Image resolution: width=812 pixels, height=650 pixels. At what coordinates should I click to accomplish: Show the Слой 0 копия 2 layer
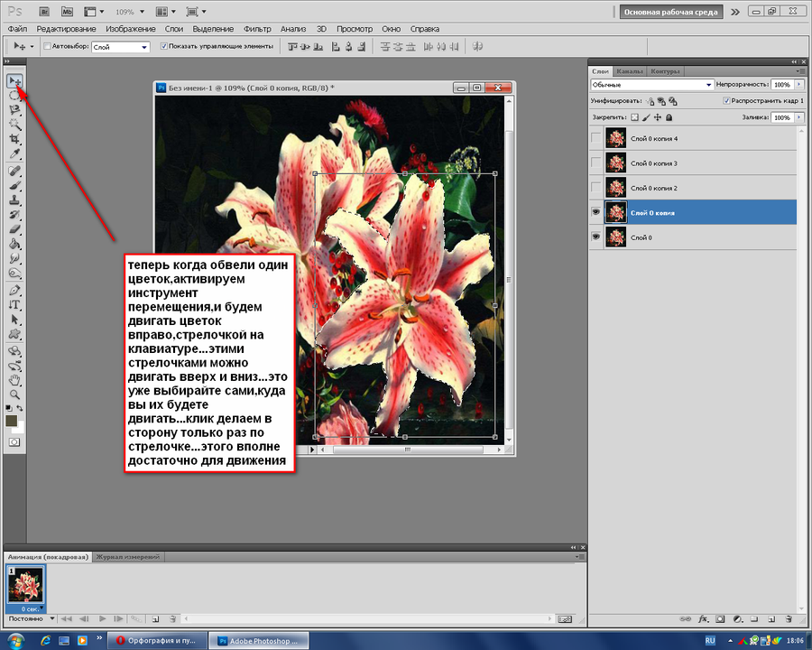[x=596, y=188]
